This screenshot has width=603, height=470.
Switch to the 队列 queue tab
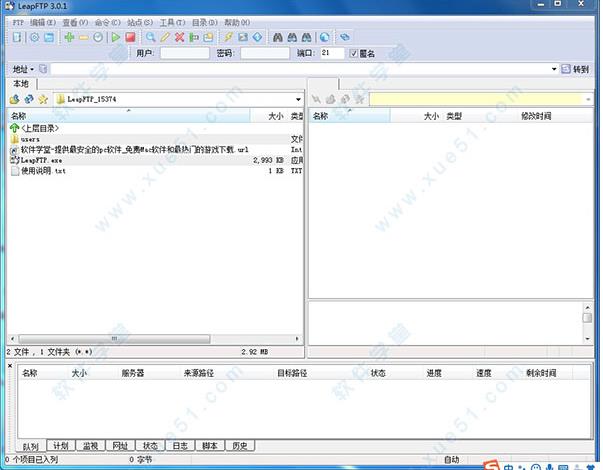[x=31, y=446]
